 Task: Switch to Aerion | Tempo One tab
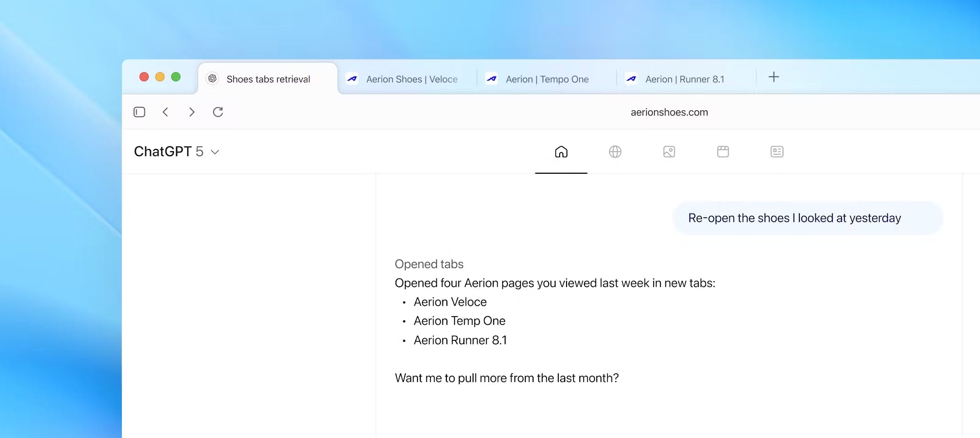pos(547,79)
